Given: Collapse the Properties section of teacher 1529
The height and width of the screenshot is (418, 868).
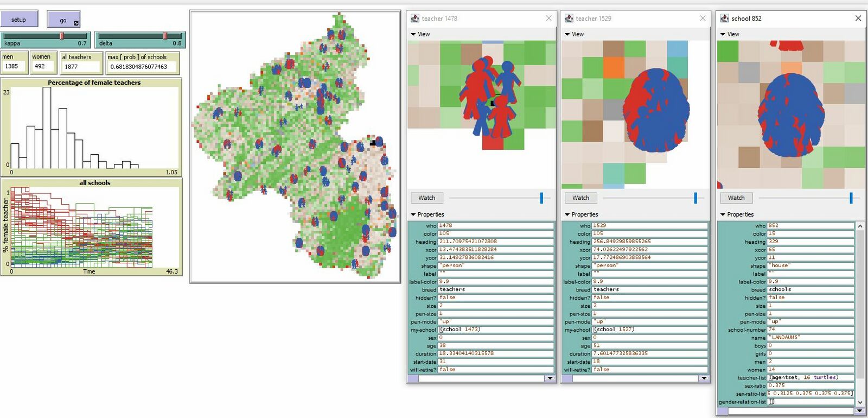Looking at the screenshot, I should (567, 214).
